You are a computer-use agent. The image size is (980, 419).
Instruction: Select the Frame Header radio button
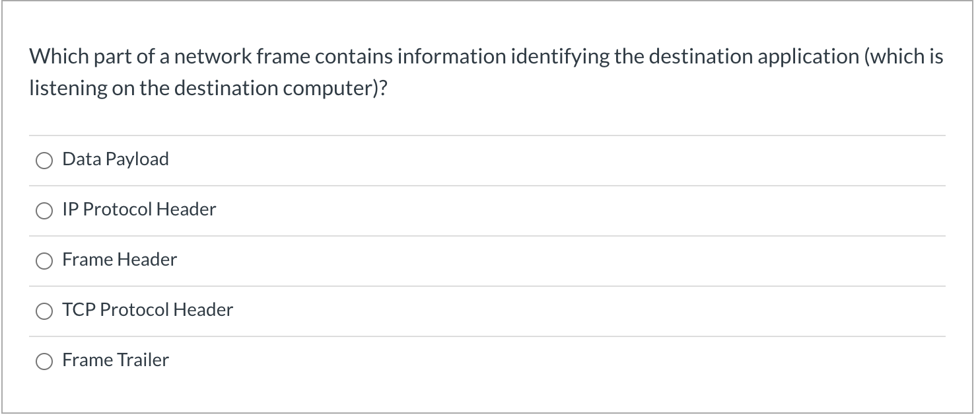pyautogui.click(x=44, y=260)
